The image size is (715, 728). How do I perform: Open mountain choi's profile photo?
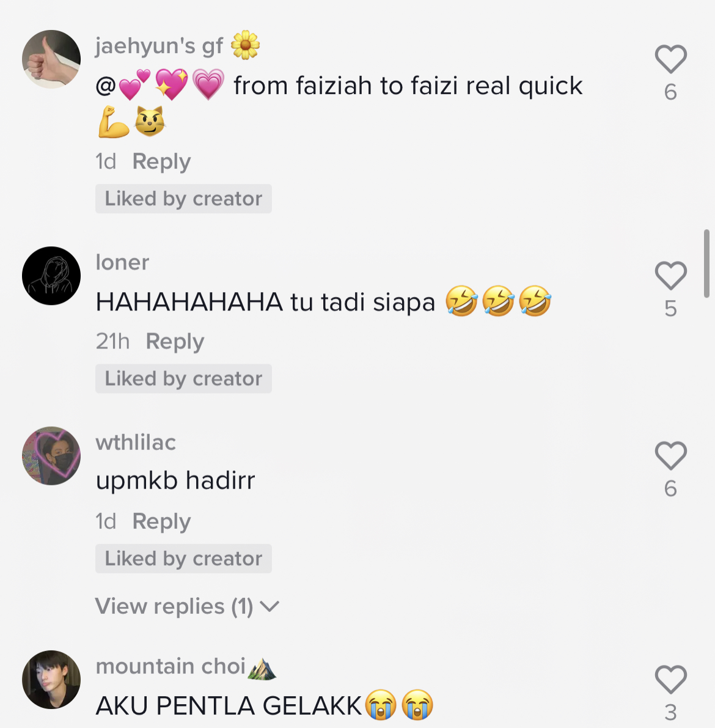(x=51, y=680)
